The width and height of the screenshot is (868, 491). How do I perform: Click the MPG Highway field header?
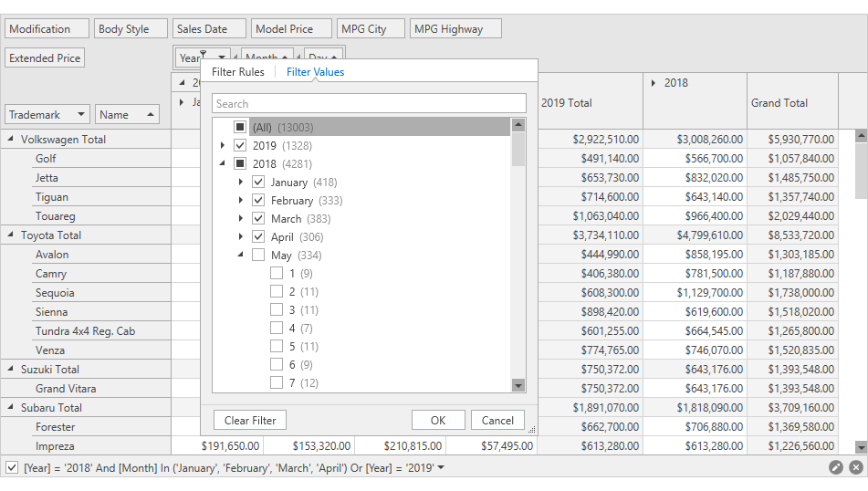(x=455, y=29)
